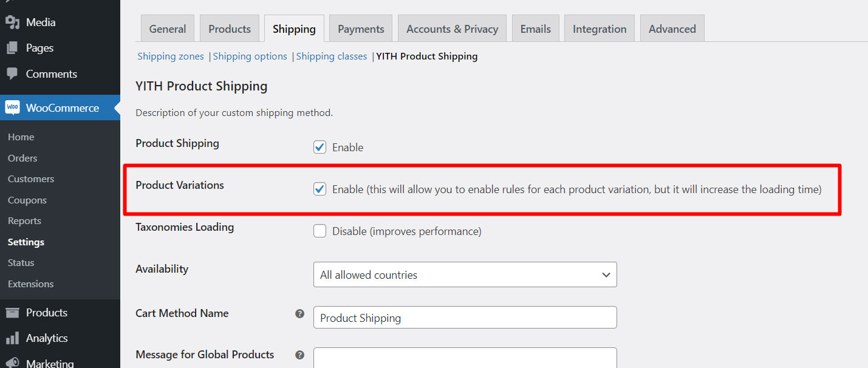
Task: Open Orders in WooCommerce menu
Action: [22, 158]
